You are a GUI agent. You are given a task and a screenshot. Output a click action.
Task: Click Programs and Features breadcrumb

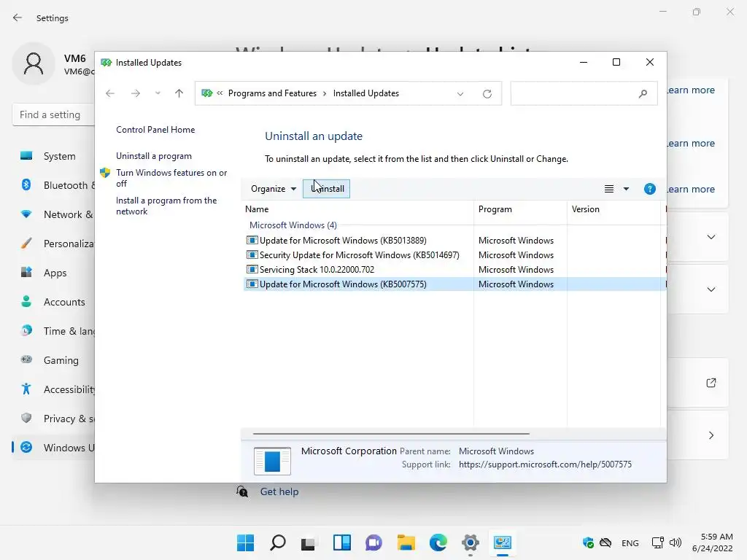tap(272, 93)
